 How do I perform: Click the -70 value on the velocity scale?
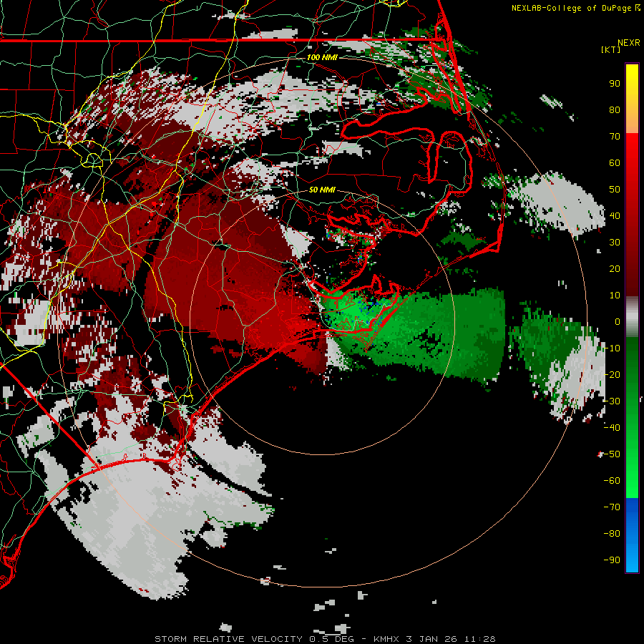point(612,507)
